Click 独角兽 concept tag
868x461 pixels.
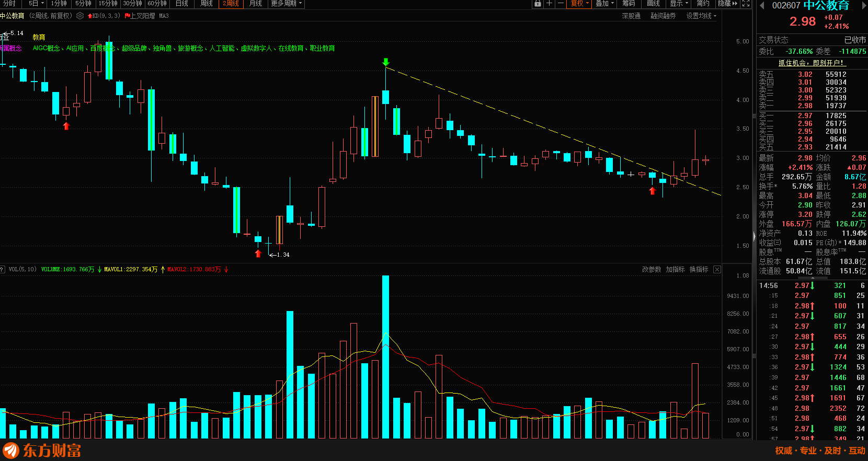click(162, 48)
